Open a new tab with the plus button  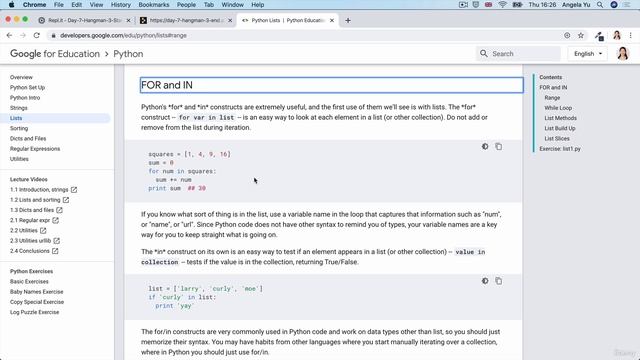[x=348, y=20]
